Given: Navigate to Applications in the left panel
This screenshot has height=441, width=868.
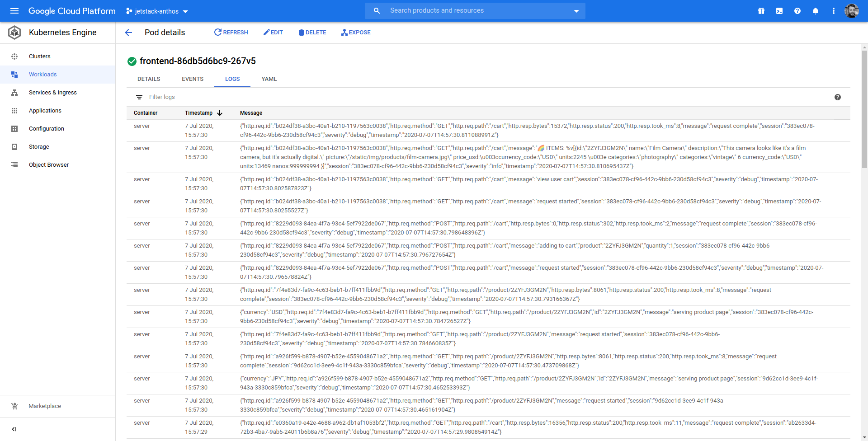Looking at the screenshot, I should click(x=45, y=110).
